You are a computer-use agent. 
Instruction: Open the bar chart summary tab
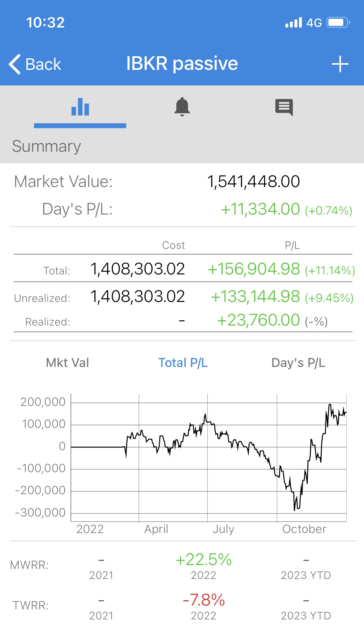pos(80,107)
